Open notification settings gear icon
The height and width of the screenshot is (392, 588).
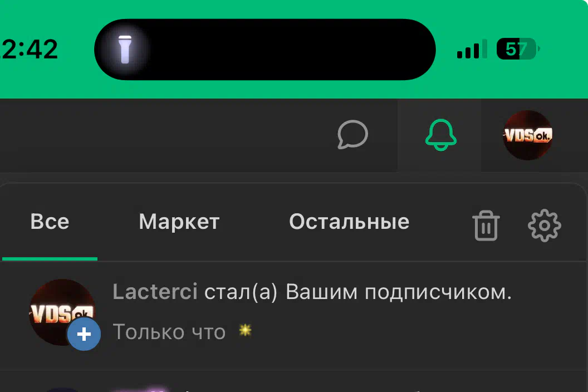(544, 226)
